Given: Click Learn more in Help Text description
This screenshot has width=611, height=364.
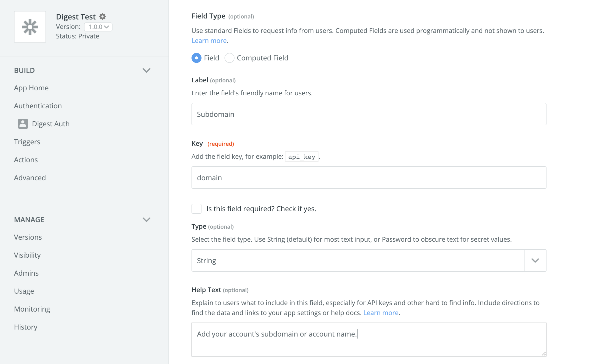Looking at the screenshot, I should [x=381, y=313].
